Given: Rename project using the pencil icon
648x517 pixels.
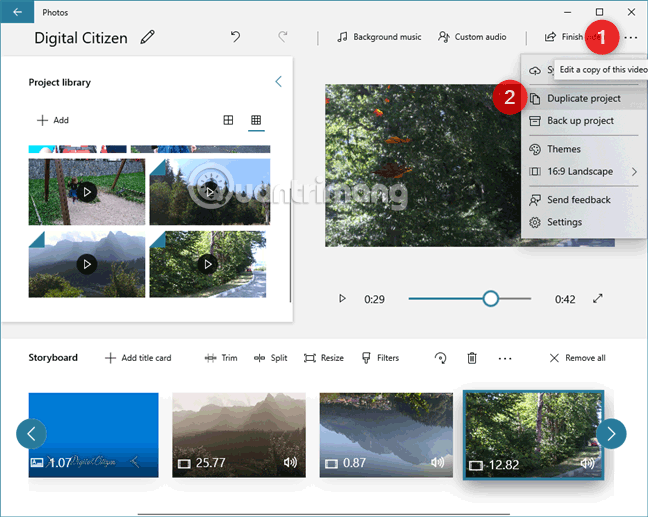Looking at the screenshot, I should [148, 37].
